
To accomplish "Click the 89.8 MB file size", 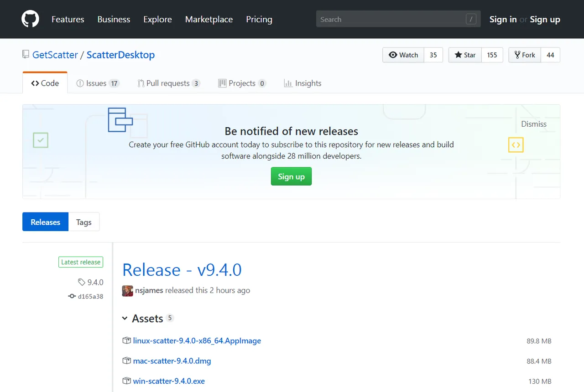I will [539, 341].
